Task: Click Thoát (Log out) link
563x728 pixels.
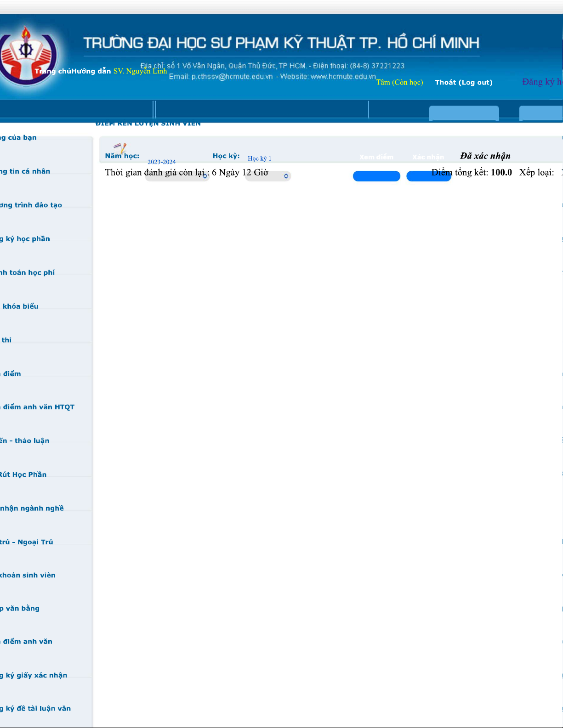Action: coord(463,83)
